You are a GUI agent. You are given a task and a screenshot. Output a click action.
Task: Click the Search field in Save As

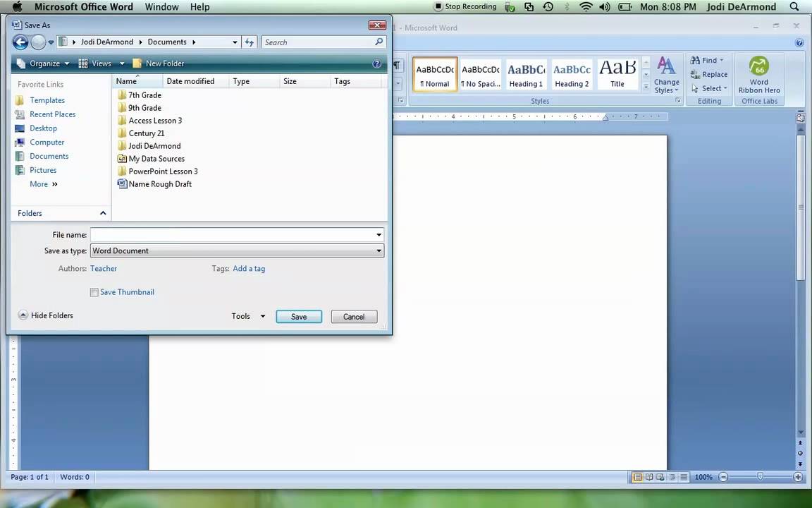[319, 42]
